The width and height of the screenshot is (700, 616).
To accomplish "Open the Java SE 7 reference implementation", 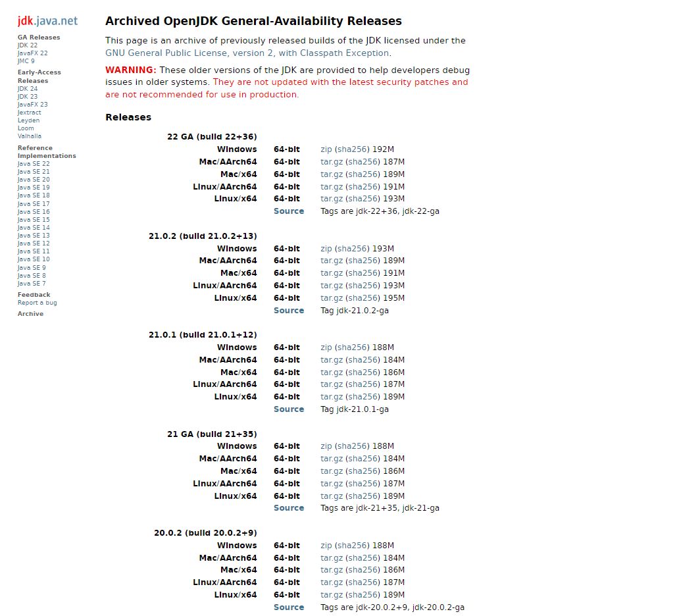I will click(32, 283).
